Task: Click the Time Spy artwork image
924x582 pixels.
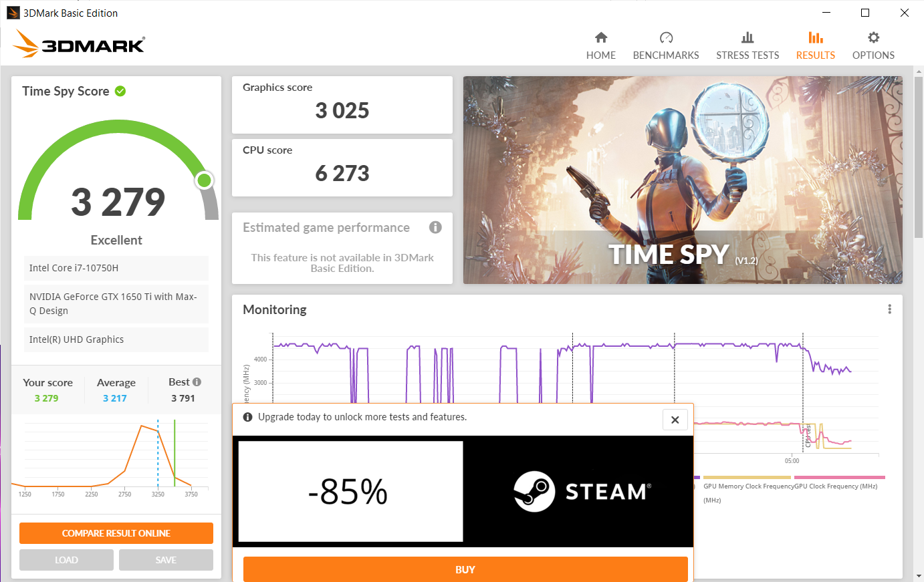Action: (682, 180)
